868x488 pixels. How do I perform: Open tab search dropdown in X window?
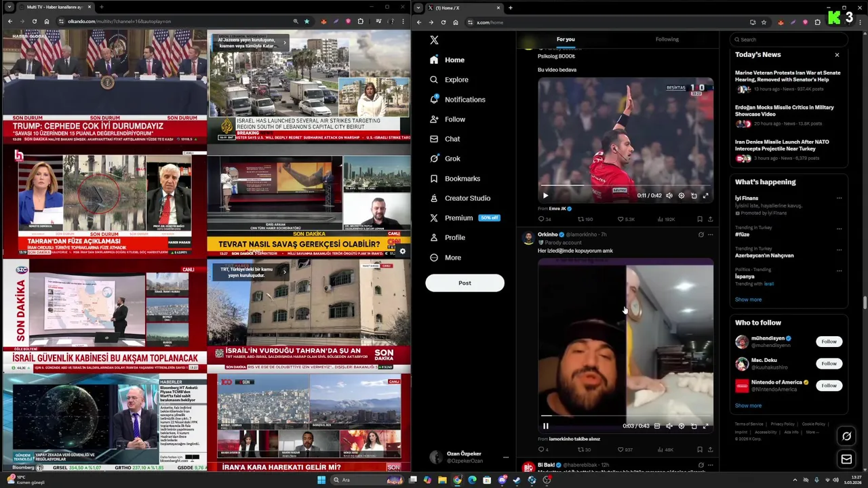pyautogui.click(x=418, y=7)
